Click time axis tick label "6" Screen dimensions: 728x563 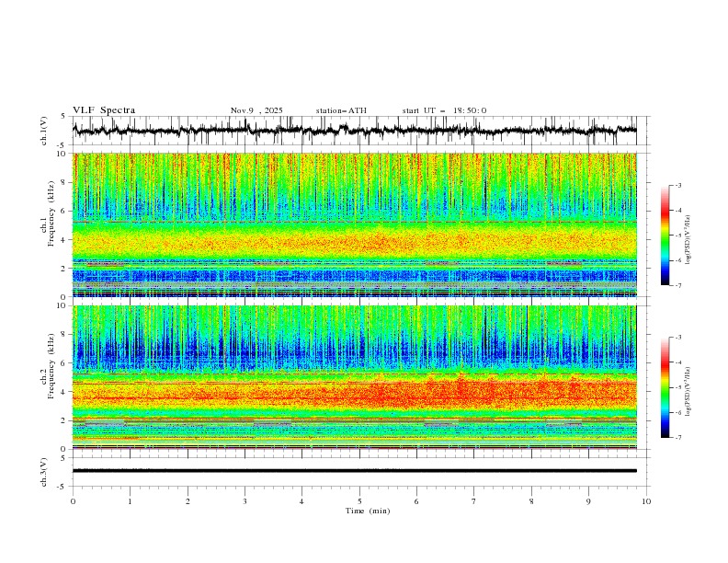(x=416, y=501)
